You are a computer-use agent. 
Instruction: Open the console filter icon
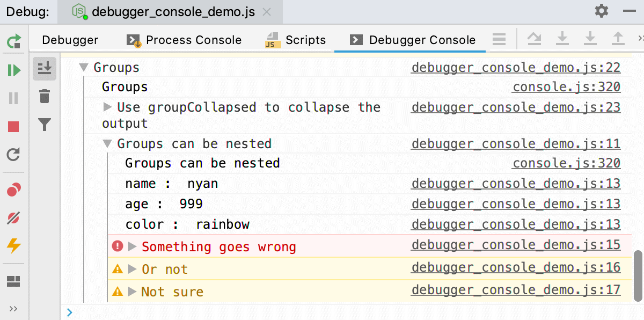click(x=45, y=125)
